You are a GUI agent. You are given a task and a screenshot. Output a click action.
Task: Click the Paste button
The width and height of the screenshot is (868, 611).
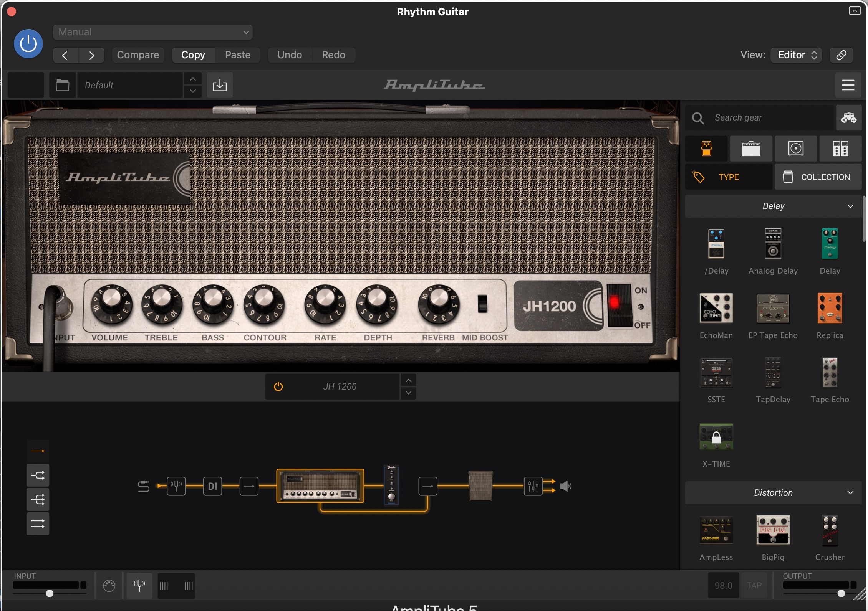[x=238, y=55]
